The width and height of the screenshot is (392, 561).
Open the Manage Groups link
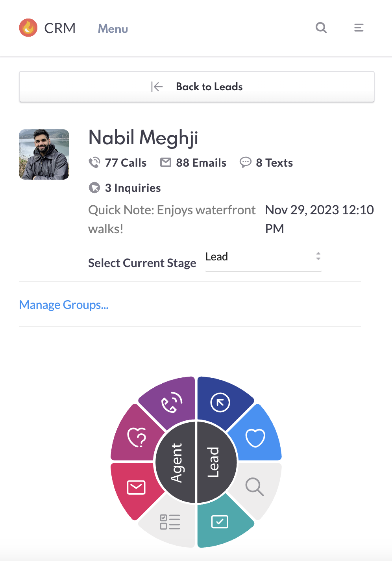point(64,305)
